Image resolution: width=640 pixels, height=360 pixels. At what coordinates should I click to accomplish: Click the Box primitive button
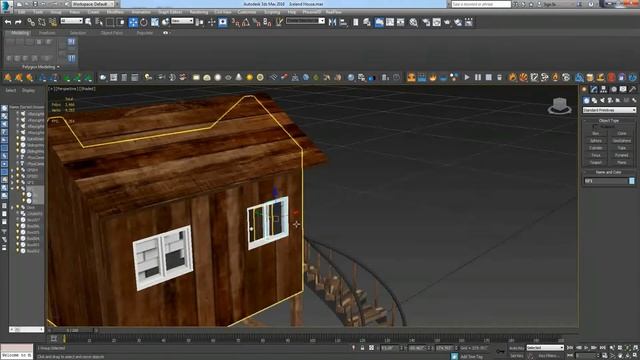point(596,133)
